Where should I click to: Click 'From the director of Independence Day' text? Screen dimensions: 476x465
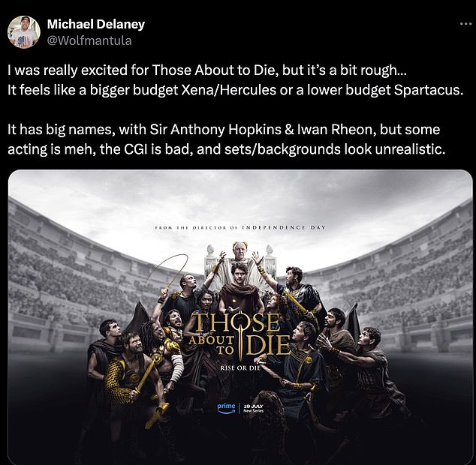tap(240, 227)
